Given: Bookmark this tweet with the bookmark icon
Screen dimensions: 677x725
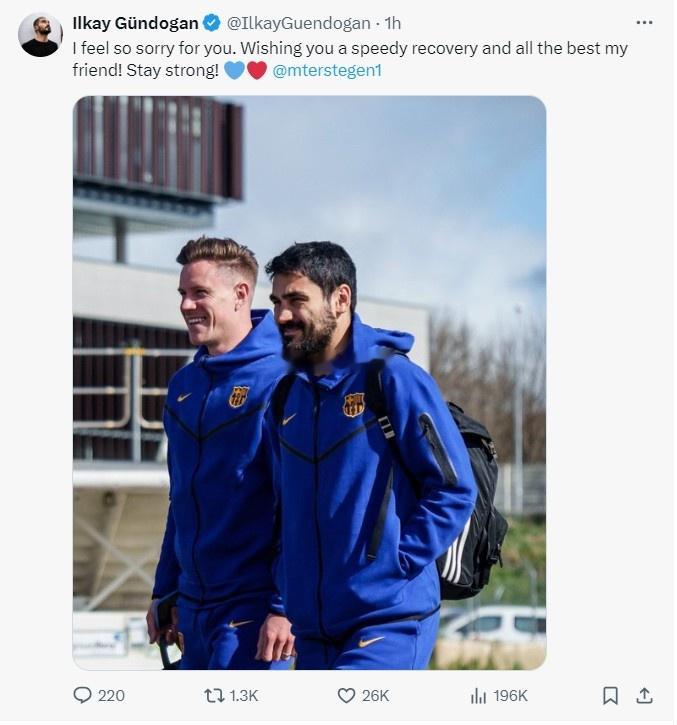Looking at the screenshot, I should point(610,695).
